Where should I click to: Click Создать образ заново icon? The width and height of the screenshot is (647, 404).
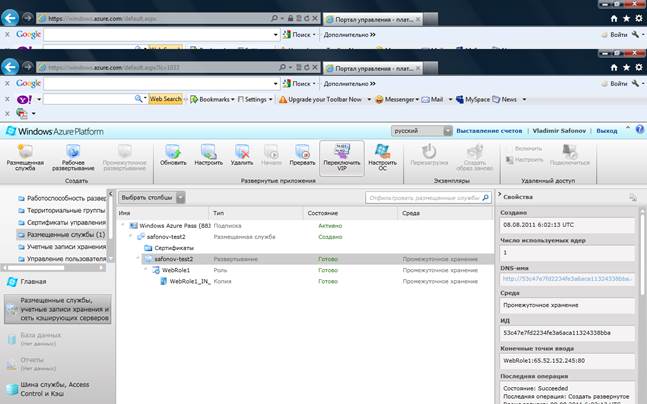pos(475,157)
